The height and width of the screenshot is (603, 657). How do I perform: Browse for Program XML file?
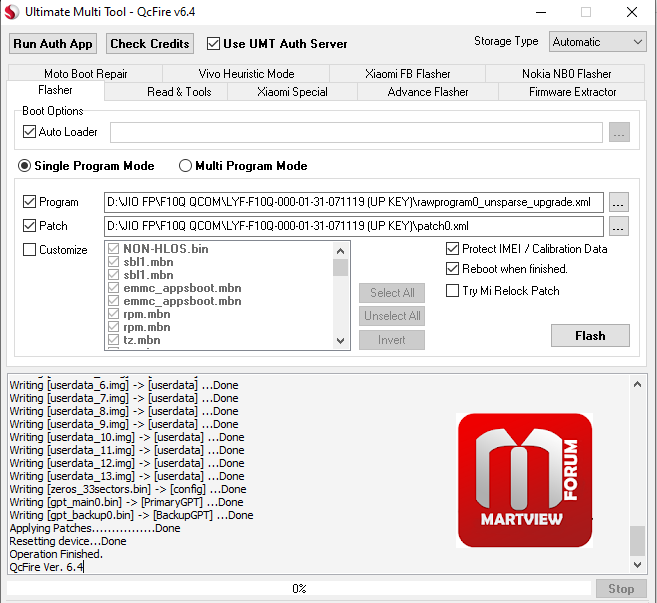618,202
